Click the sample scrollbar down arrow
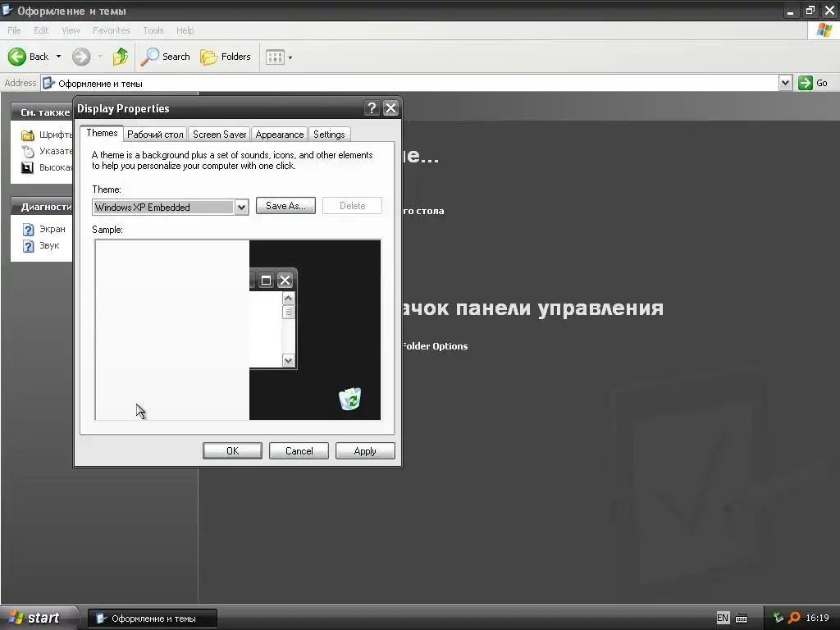The image size is (840, 630). pyautogui.click(x=288, y=361)
